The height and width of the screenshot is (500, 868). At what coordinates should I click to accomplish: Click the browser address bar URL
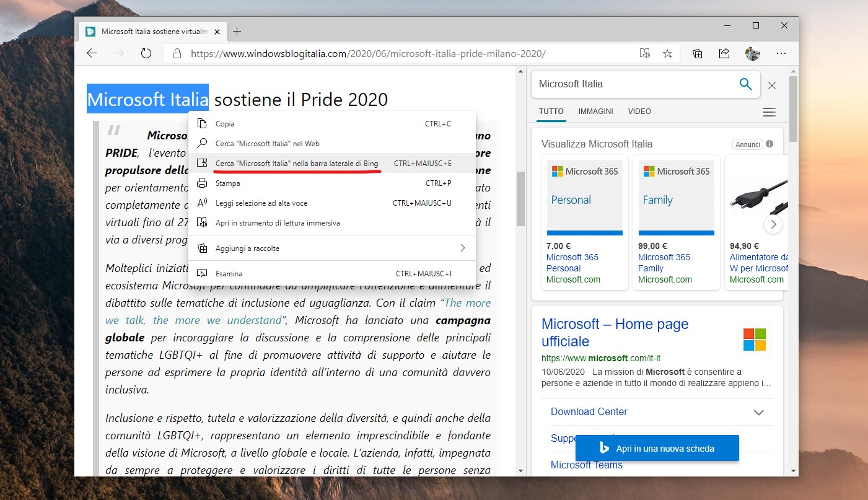click(x=368, y=54)
